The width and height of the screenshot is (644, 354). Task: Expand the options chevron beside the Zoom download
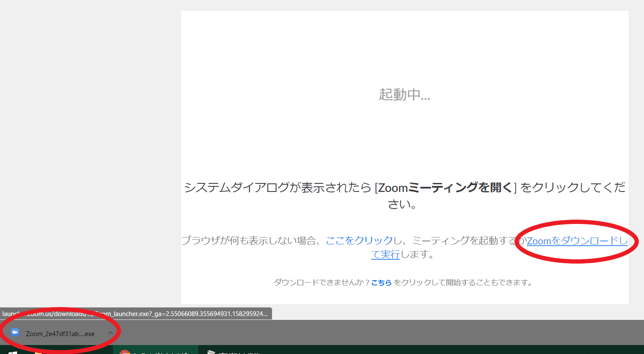(110, 333)
